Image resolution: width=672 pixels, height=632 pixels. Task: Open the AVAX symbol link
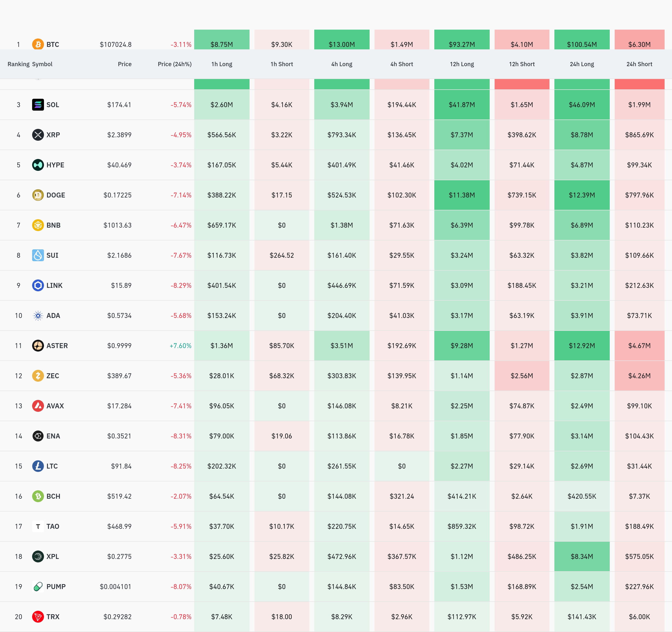pyautogui.click(x=55, y=406)
